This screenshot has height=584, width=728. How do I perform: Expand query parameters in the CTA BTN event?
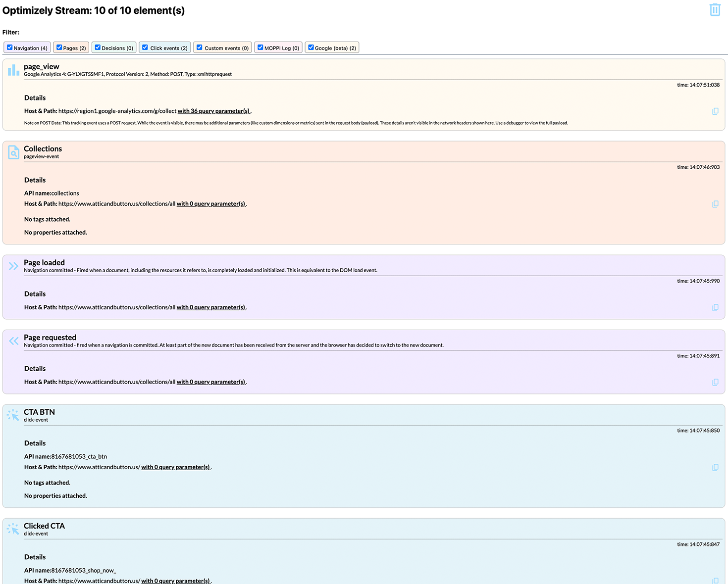[175, 467]
